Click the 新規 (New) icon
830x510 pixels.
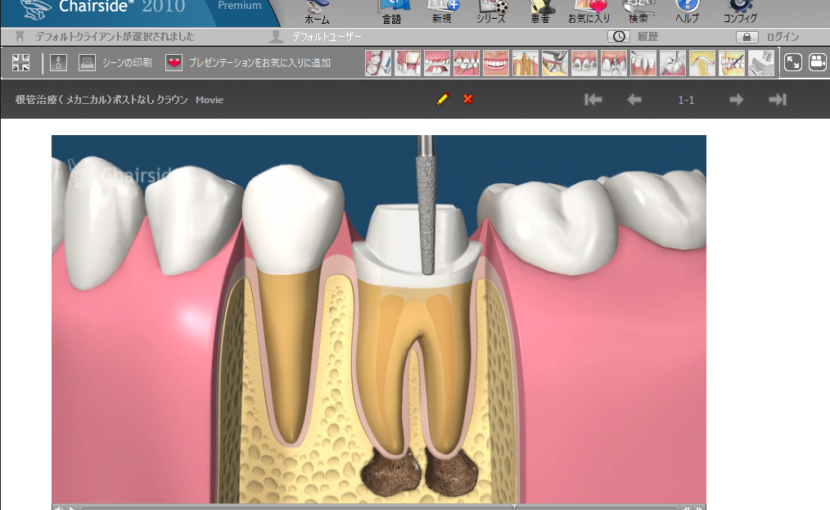point(441,11)
